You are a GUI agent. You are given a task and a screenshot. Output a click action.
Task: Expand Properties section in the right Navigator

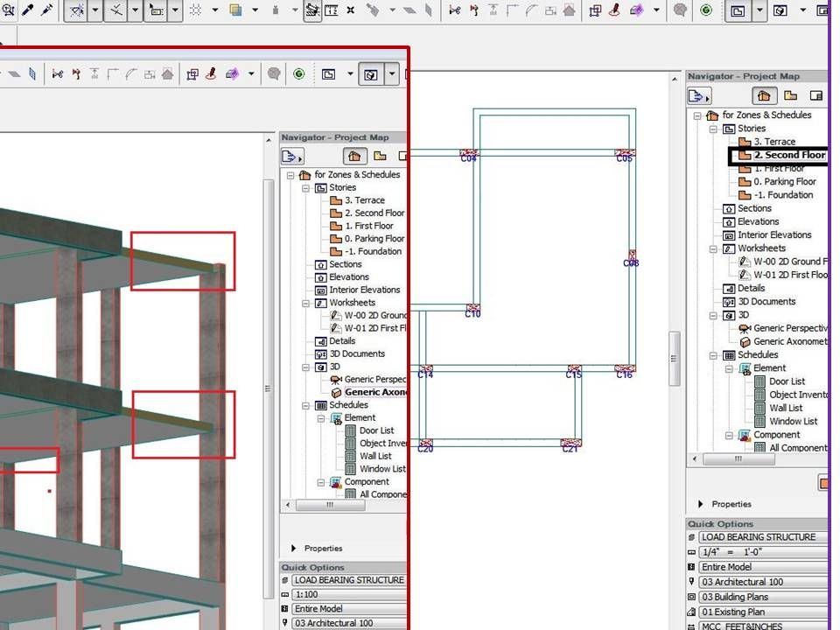tap(700, 504)
